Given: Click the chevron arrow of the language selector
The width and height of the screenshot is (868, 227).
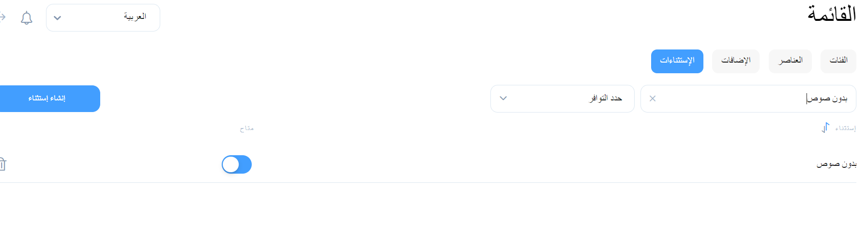Looking at the screenshot, I should click(x=58, y=18).
